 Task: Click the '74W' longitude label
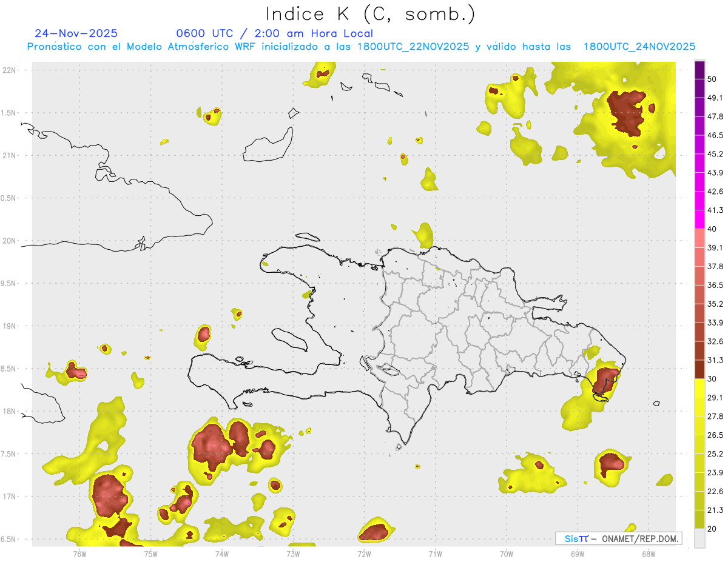pos(221,554)
